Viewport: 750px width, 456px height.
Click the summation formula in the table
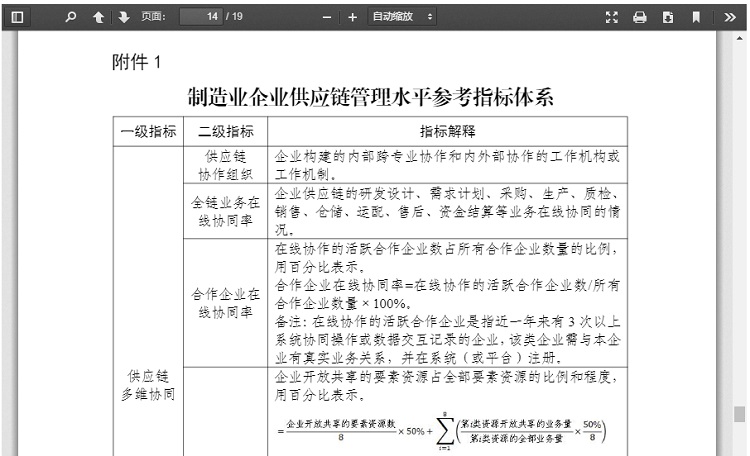[442, 430]
